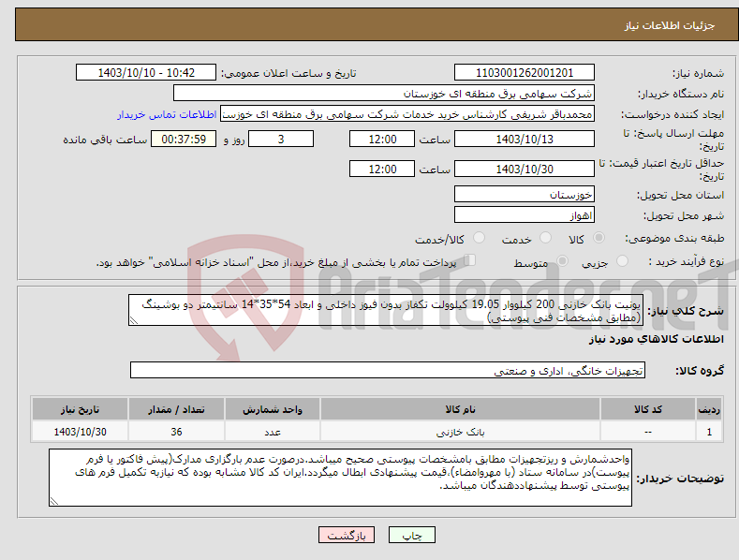Viewport: 739px width, 560px height.
Task: Select the متوسط purchase type radio
Action: tap(562, 260)
